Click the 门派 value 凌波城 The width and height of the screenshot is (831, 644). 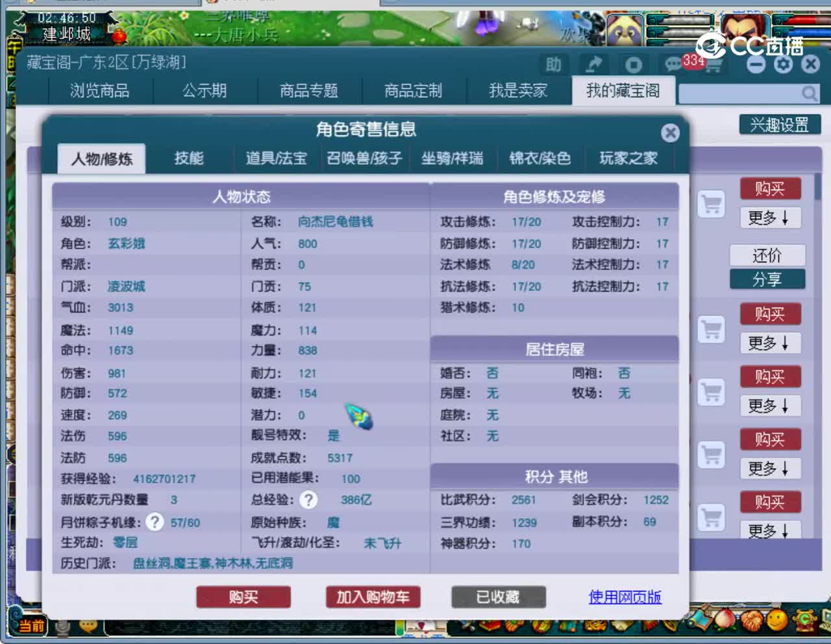[x=127, y=286]
